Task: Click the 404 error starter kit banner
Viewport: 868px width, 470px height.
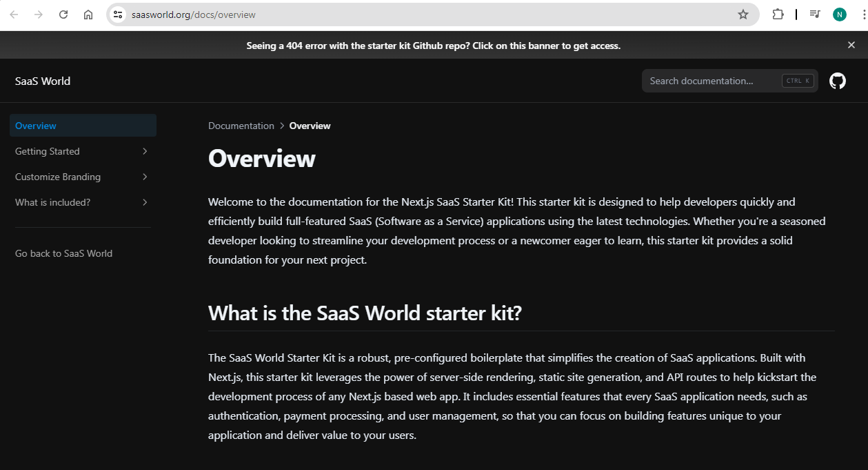Action: click(x=434, y=46)
